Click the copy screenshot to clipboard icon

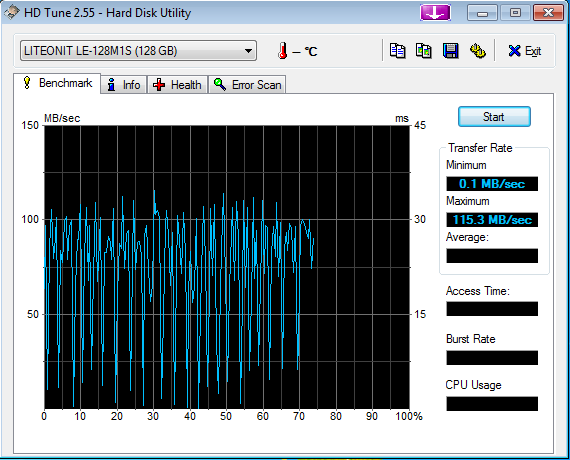(424, 51)
